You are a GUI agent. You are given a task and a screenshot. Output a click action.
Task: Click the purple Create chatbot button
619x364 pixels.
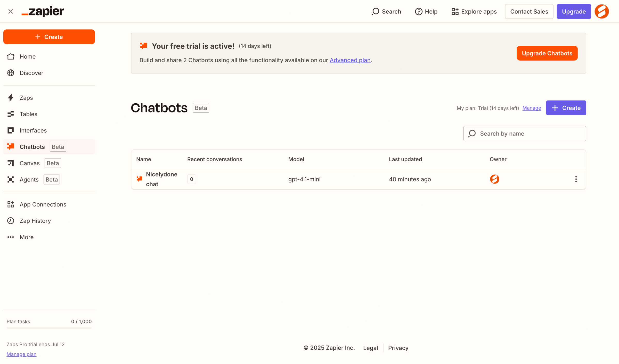(566, 108)
